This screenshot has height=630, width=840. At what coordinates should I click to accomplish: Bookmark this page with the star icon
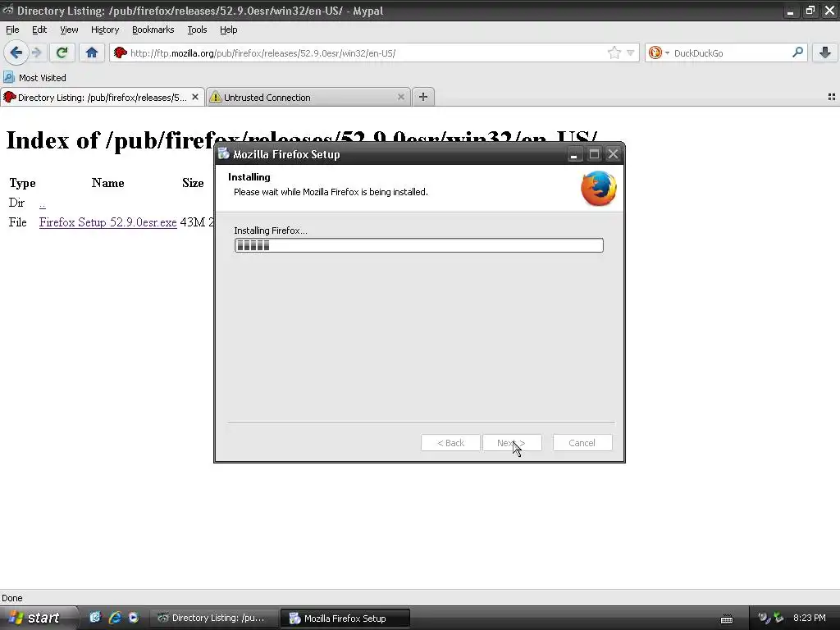click(614, 52)
